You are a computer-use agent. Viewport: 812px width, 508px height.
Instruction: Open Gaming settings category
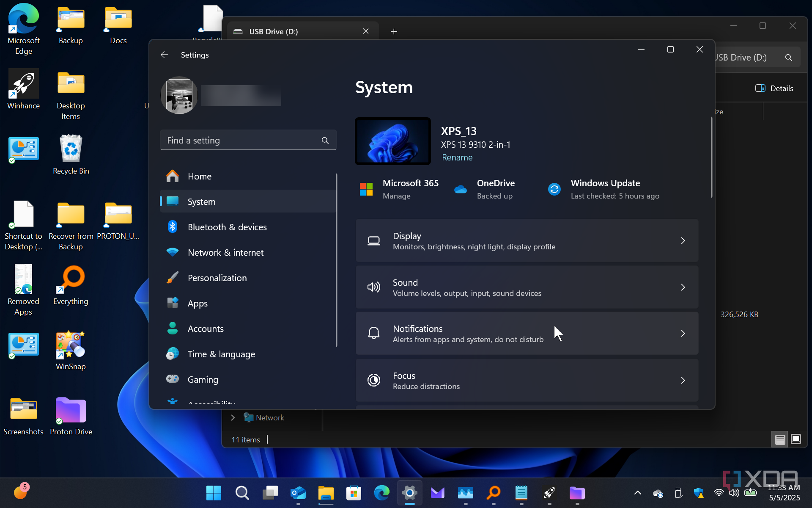(203, 380)
